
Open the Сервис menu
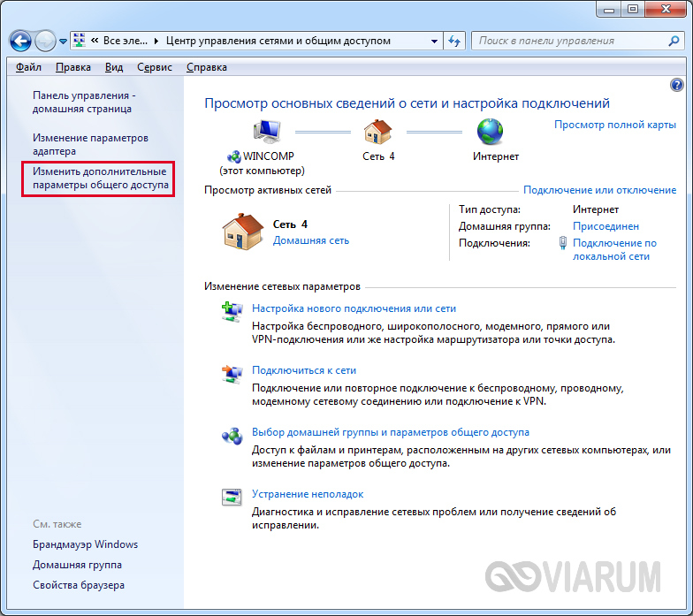pyautogui.click(x=155, y=67)
